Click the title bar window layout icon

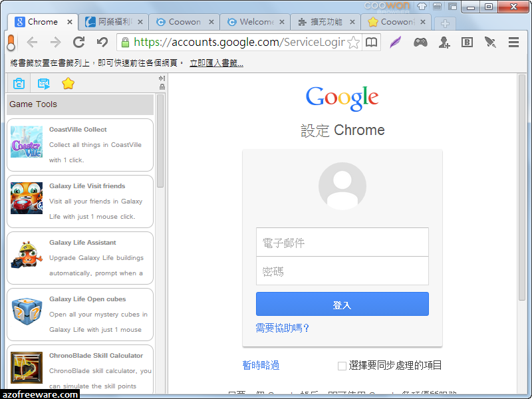(452, 6)
